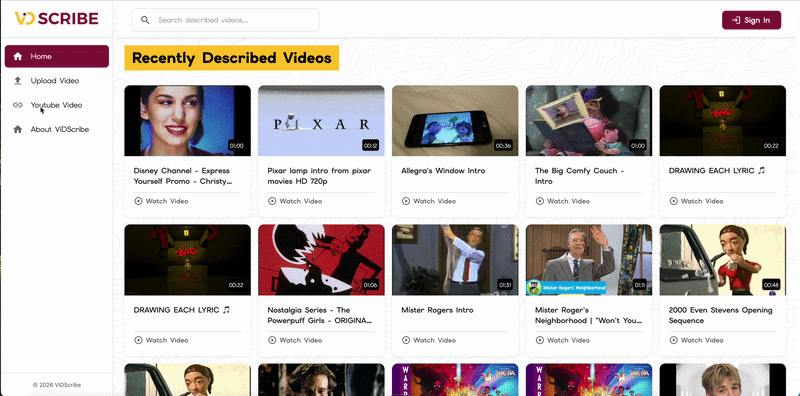
Task: Click the 00:48 duration badge
Action: click(771, 285)
